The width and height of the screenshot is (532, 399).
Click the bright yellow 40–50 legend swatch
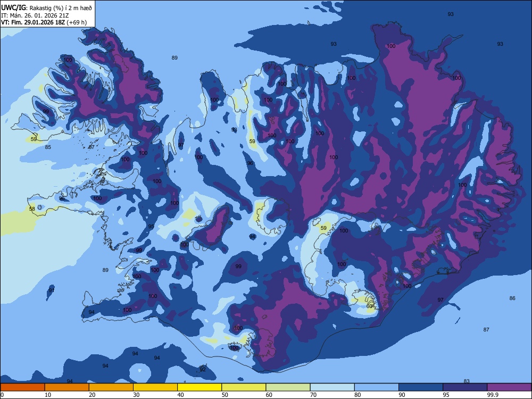point(199,387)
